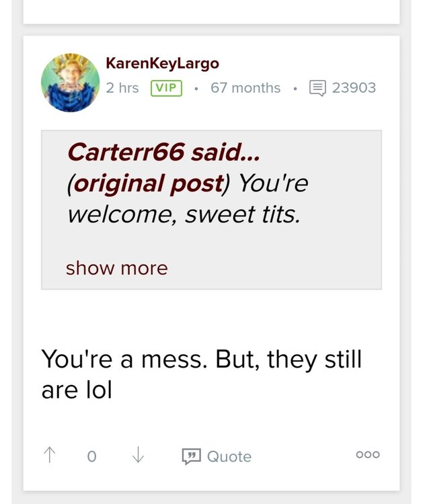Viewport: 423px width, 504px height.
Task: Expand the quote with show more
Action: [117, 267]
